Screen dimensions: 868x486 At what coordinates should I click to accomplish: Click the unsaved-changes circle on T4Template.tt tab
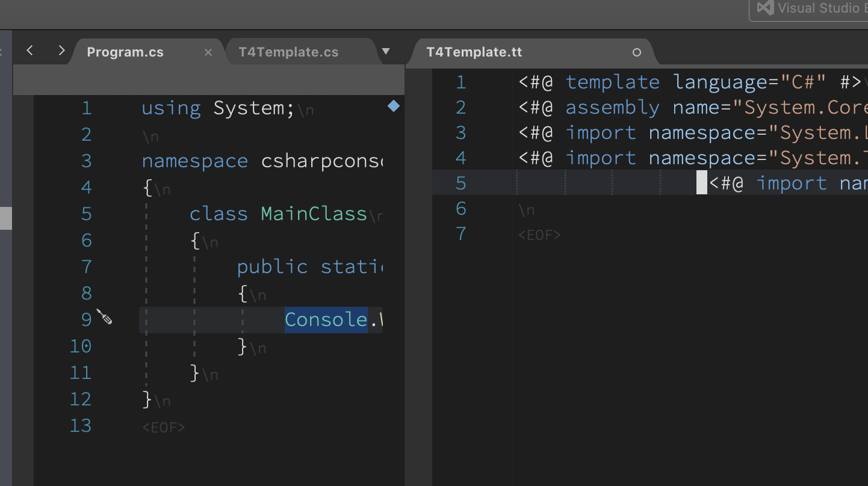(x=636, y=52)
